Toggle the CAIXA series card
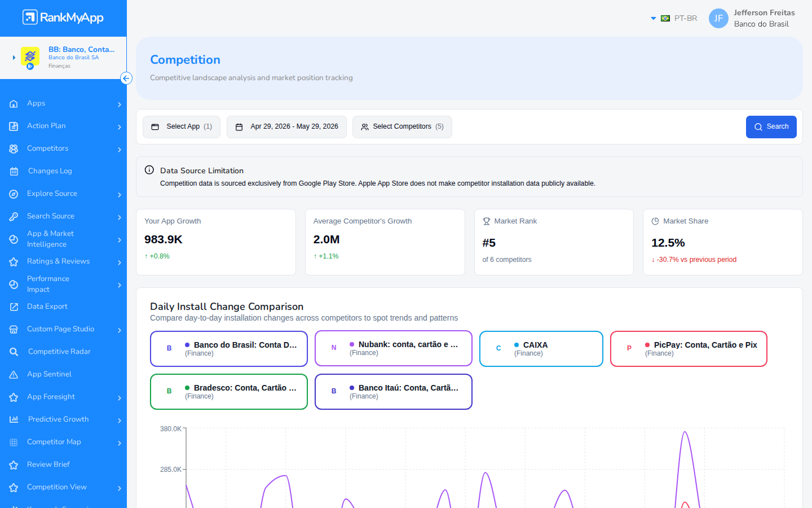 coord(541,349)
